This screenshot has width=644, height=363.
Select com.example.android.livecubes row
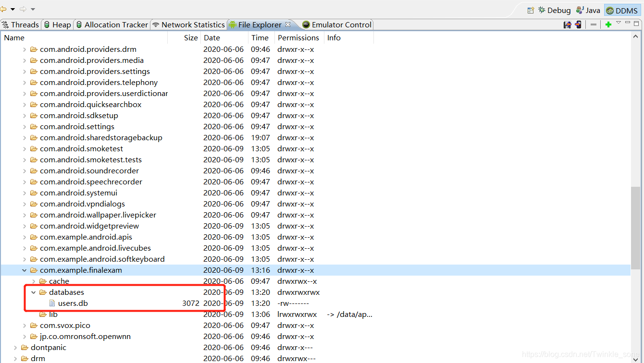(x=315, y=248)
